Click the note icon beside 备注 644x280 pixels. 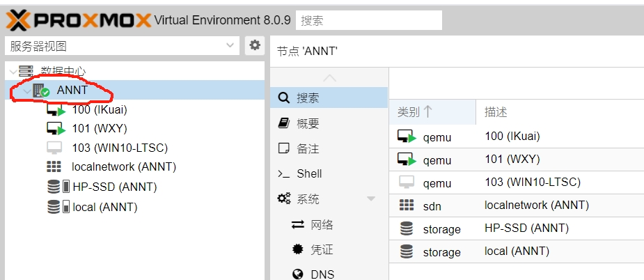(x=284, y=148)
